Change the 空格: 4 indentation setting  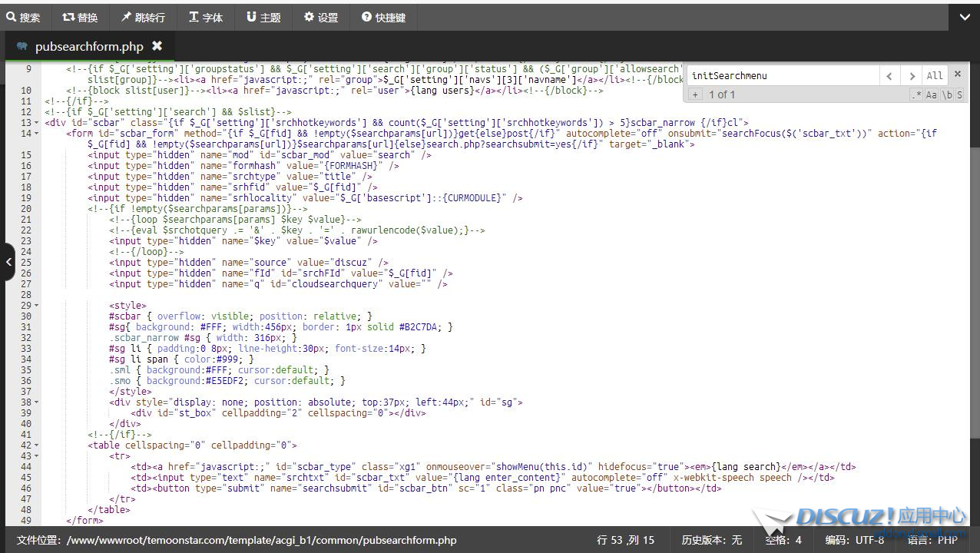coord(783,540)
